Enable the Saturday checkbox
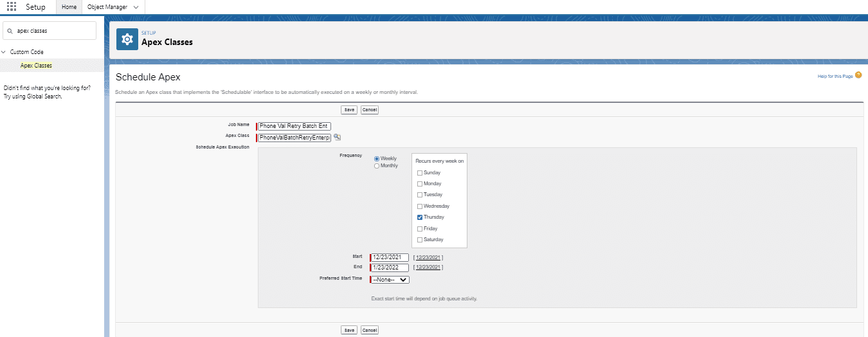Screen dimensions: 868x337 coord(420,240)
